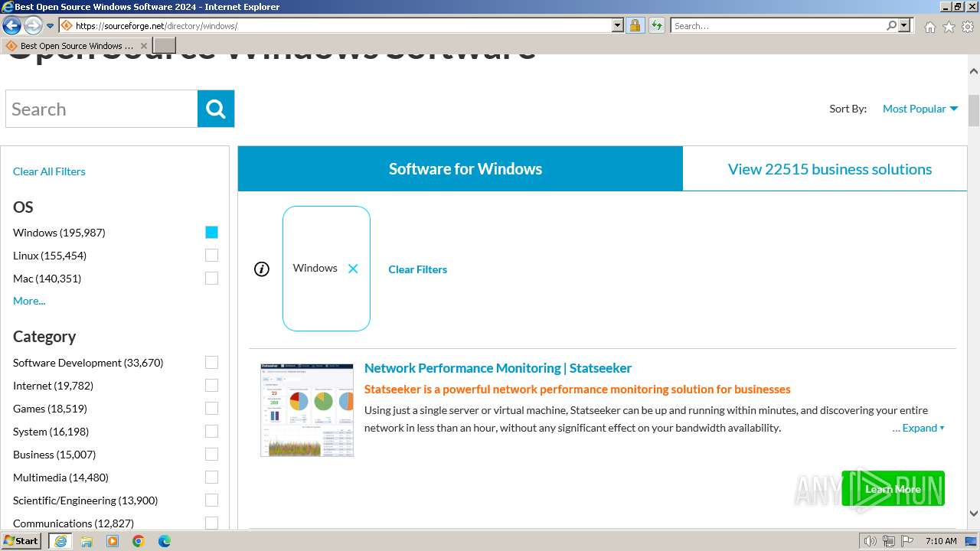Open File Explorer folder taskbar icon

point(87,541)
